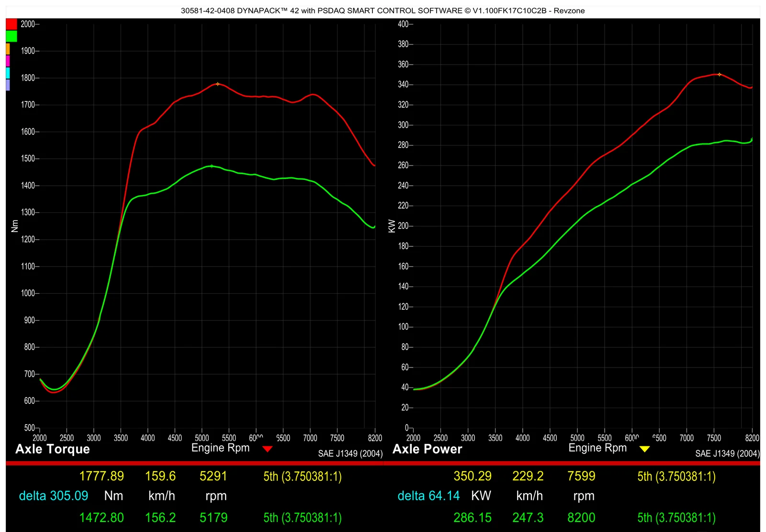Click the Engine Rpm label under power chart
The image size is (766, 532).
click(x=597, y=448)
